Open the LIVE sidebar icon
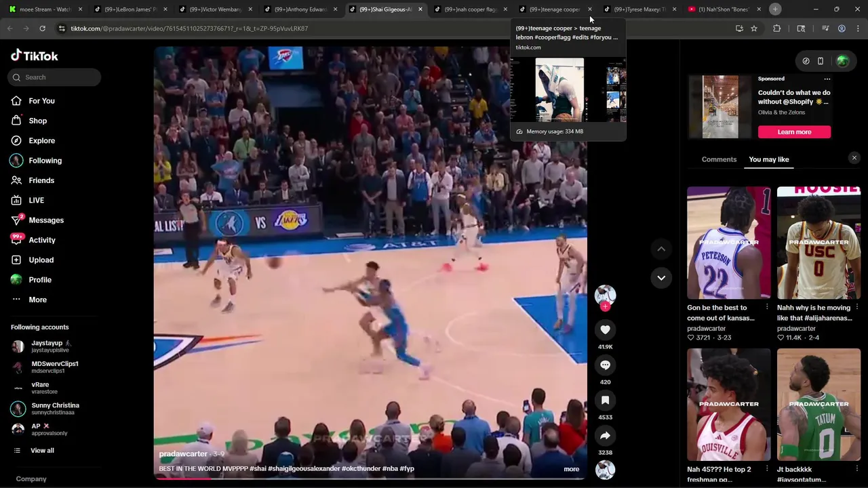 [x=16, y=200]
